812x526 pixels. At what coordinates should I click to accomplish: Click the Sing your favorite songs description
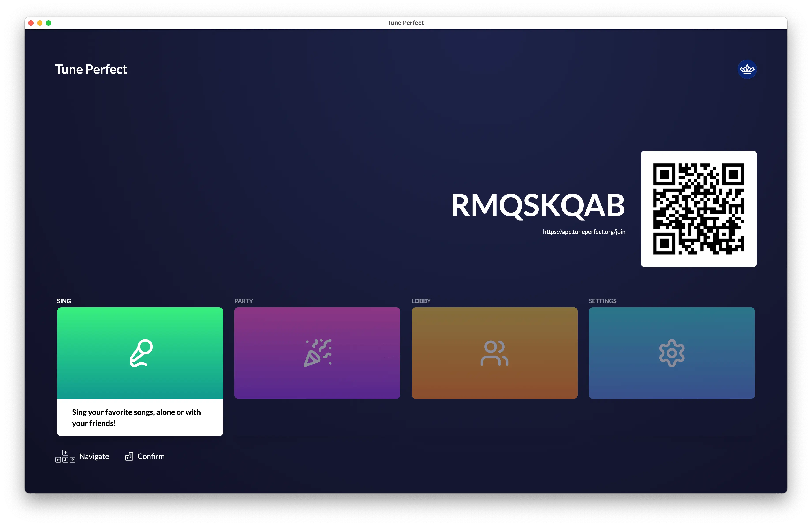tap(136, 417)
